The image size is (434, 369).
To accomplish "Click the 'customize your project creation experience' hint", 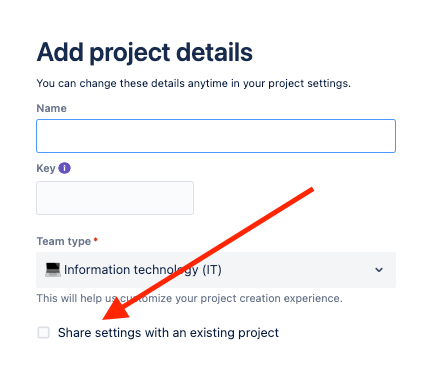I will click(231, 298).
